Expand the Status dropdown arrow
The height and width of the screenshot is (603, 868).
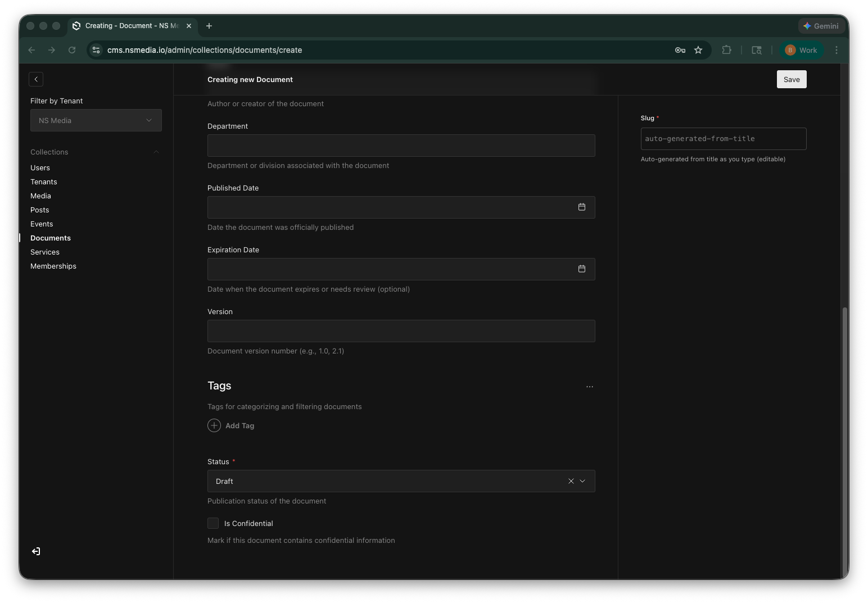(x=582, y=481)
